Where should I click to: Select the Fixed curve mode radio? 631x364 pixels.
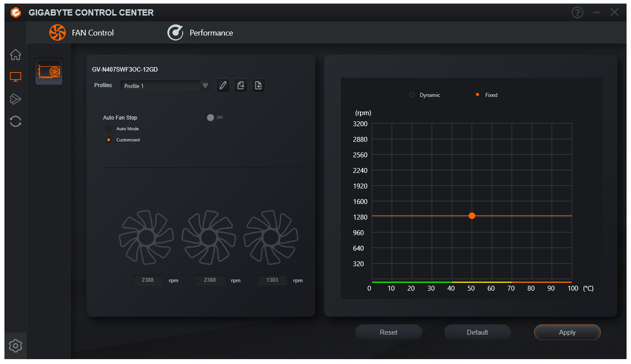477,95
